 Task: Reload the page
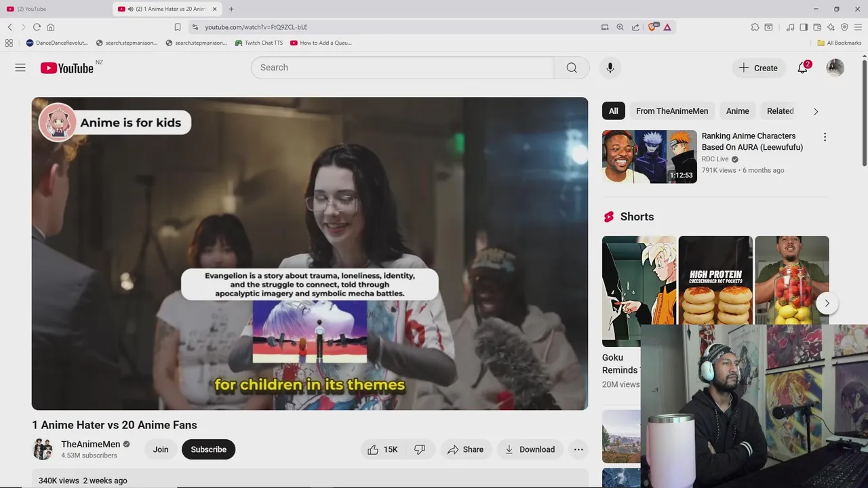tap(37, 27)
